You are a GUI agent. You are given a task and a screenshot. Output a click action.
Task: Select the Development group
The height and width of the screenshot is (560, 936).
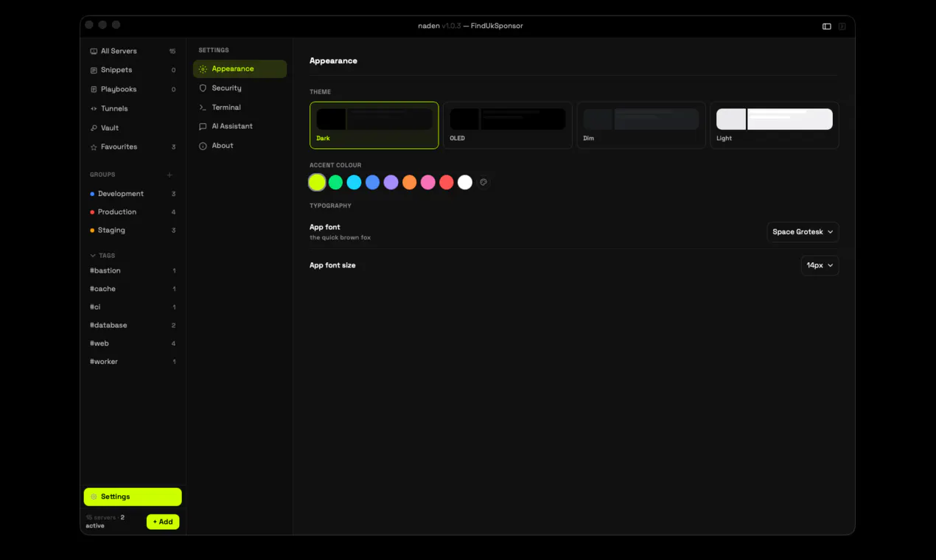point(133,194)
